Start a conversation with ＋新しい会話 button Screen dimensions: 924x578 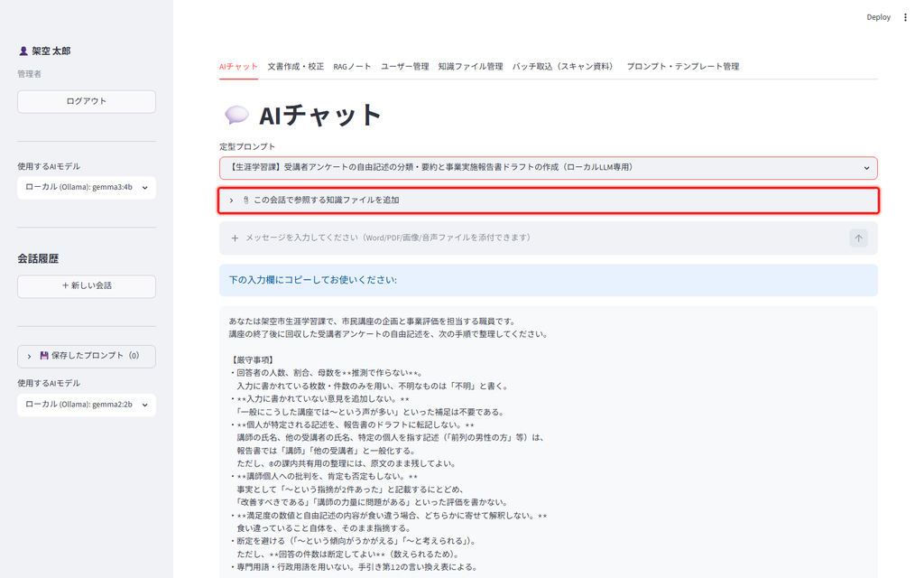[x=87, y=286]
